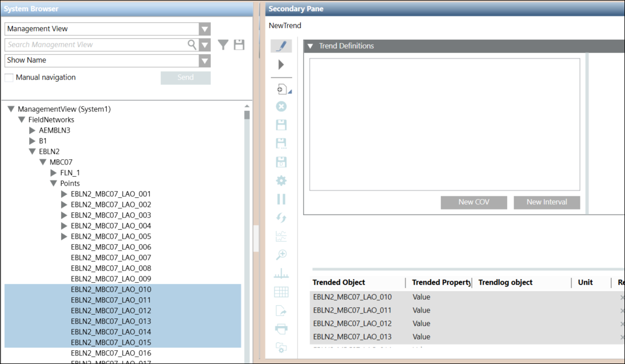Screen dimensions: 625x364
Task: Click the pause icon in trend toolbar
Action: pyautogui.click(x=281, y=199)
